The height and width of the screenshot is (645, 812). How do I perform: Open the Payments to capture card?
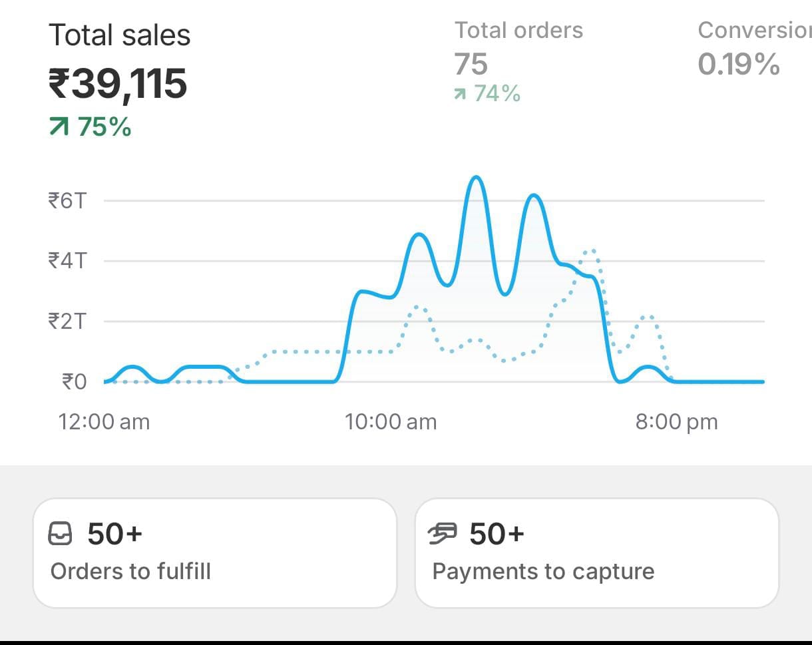[596, 552]
